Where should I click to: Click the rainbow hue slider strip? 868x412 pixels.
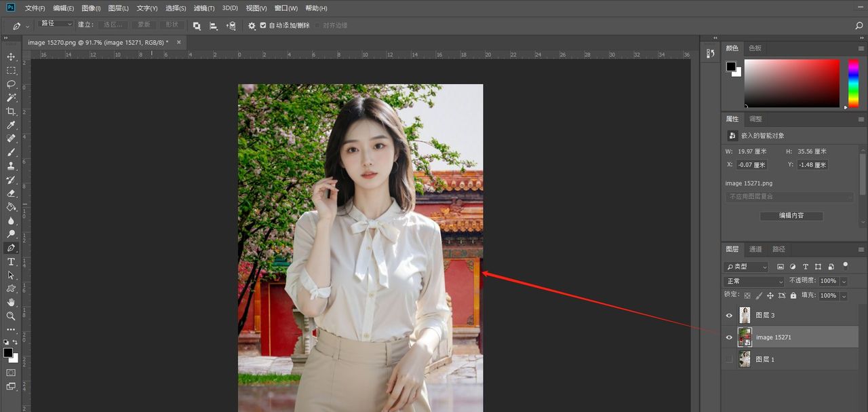pos(853,82)
